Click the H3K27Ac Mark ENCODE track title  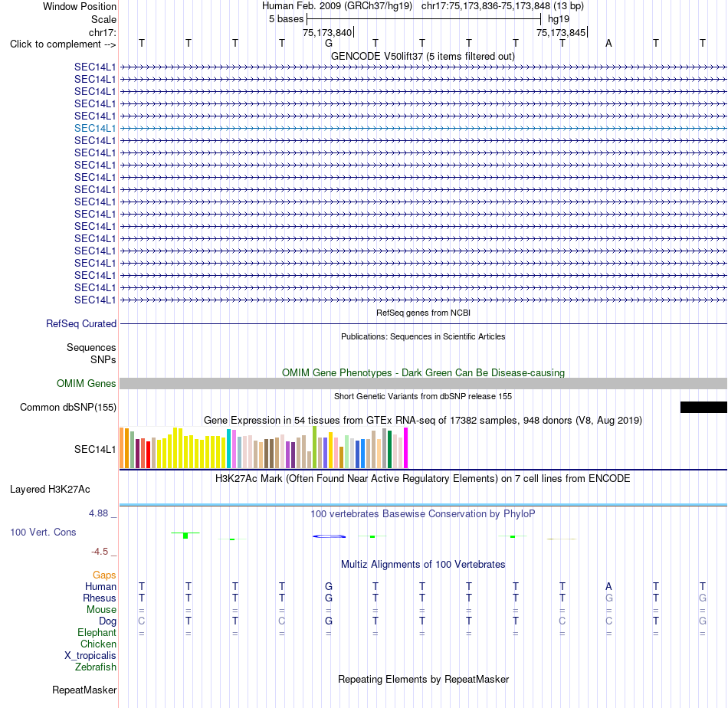[x=422, y=479]
